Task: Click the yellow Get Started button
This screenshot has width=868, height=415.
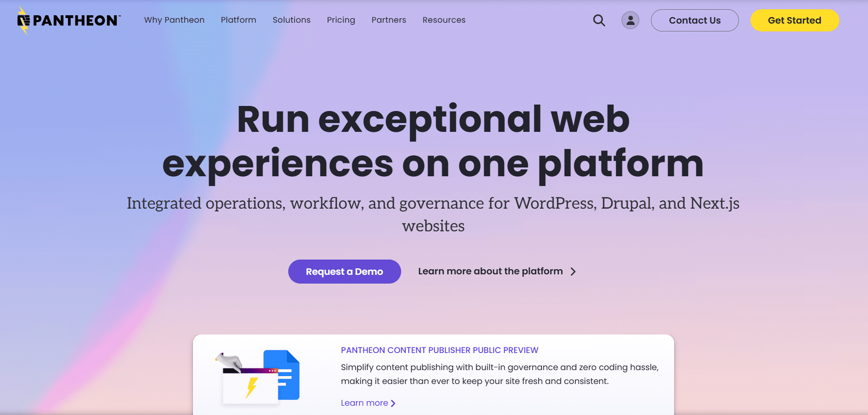Action: 794,20
